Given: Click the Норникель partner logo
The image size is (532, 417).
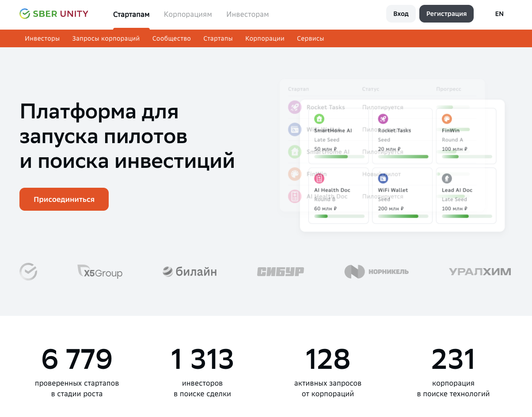Looking at the screenshot, I should tap(376, 272).
